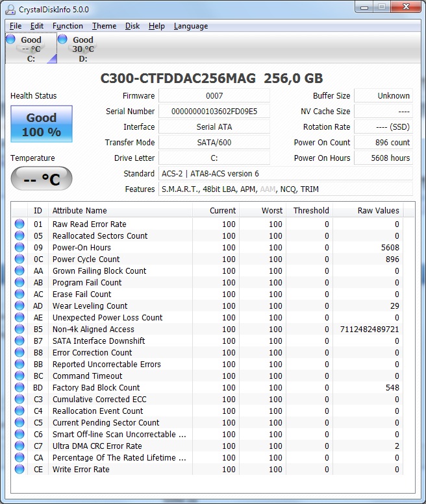
Task: Click the Current column header
Action: click(x=216, y=211)
